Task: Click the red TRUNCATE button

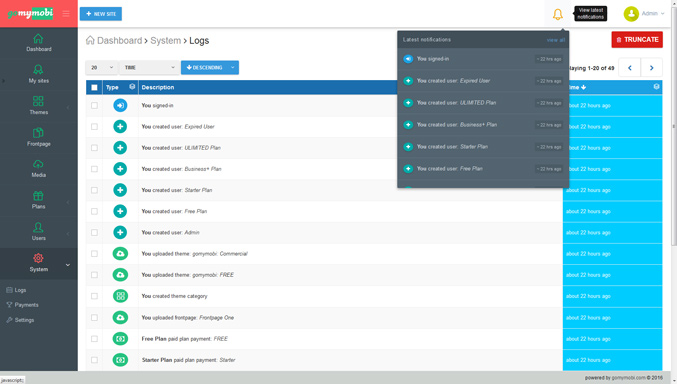Action: (637, 40)
